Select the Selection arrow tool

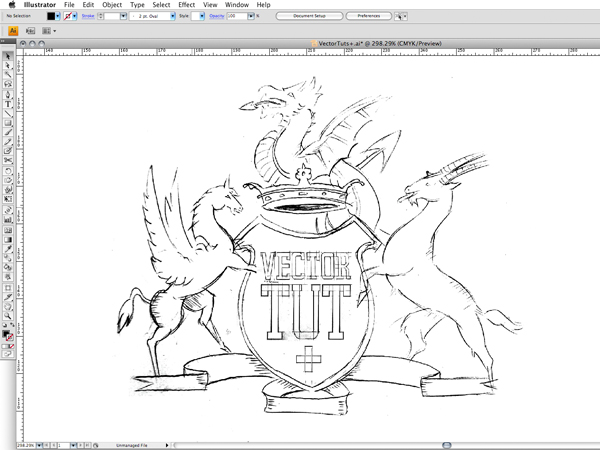coord(8,56)
